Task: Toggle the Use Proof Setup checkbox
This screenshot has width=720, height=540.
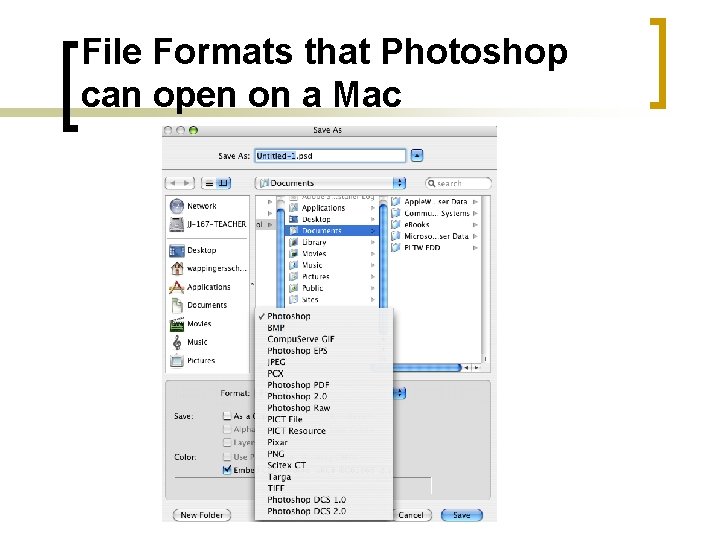Action: pos(226,457)
